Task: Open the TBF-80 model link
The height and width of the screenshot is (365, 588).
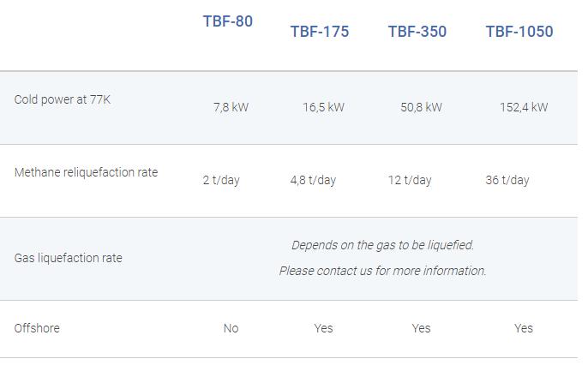Action: click(x=228, y=21)
